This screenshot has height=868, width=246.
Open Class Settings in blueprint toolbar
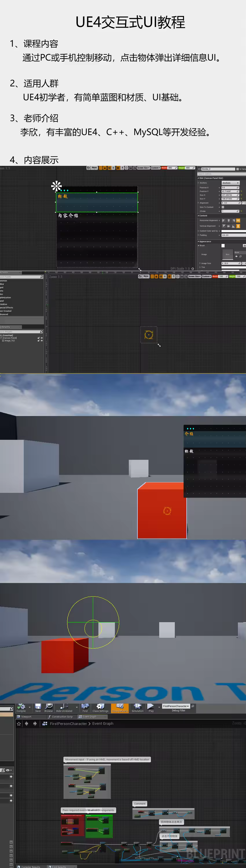point(100,707)
